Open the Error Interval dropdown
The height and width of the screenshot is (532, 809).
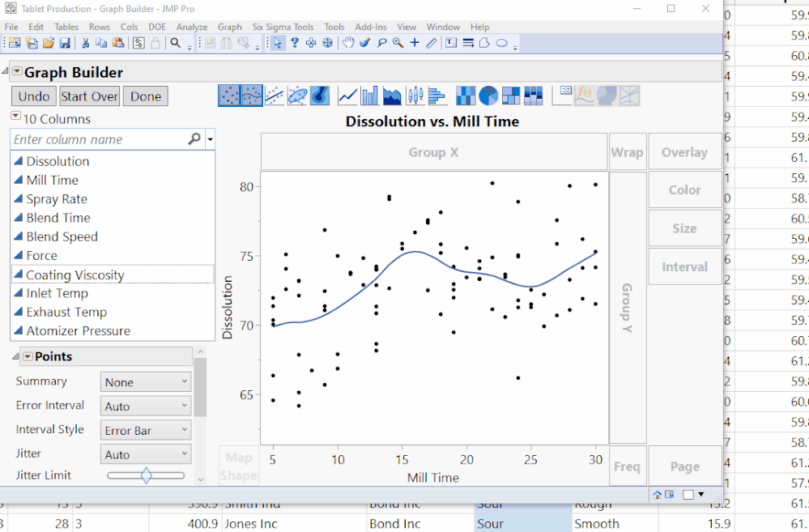click(x=146, y=406)
